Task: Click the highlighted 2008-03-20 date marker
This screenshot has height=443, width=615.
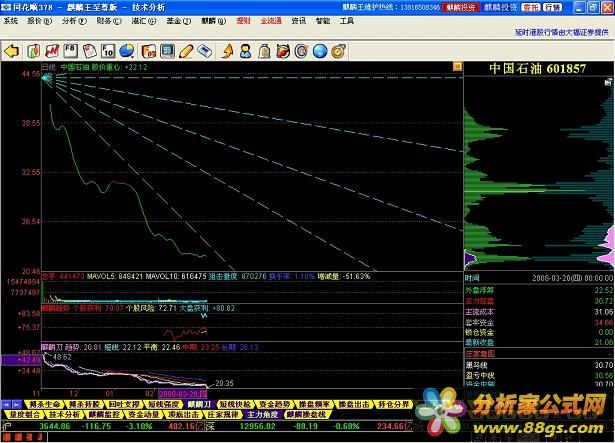Action: [x=183, y=394]
